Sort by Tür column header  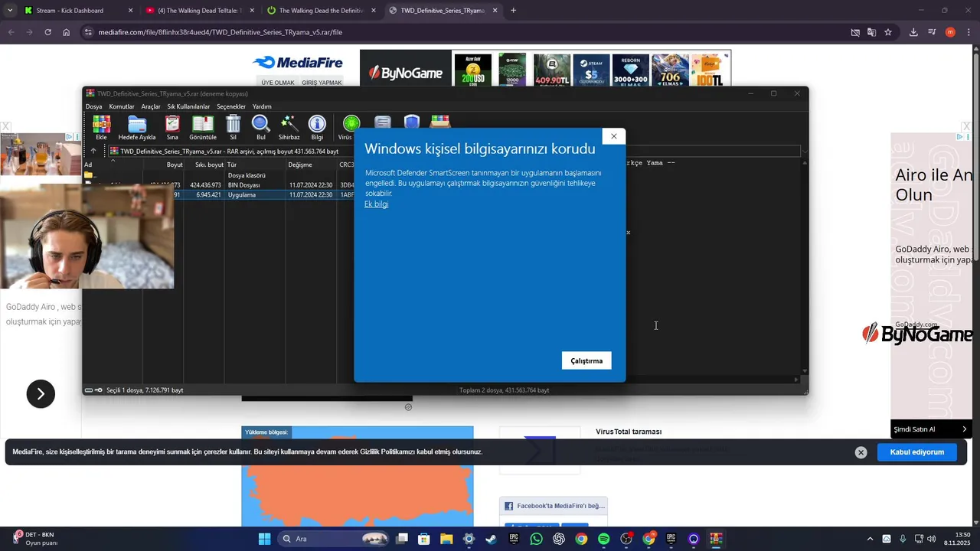255,165
